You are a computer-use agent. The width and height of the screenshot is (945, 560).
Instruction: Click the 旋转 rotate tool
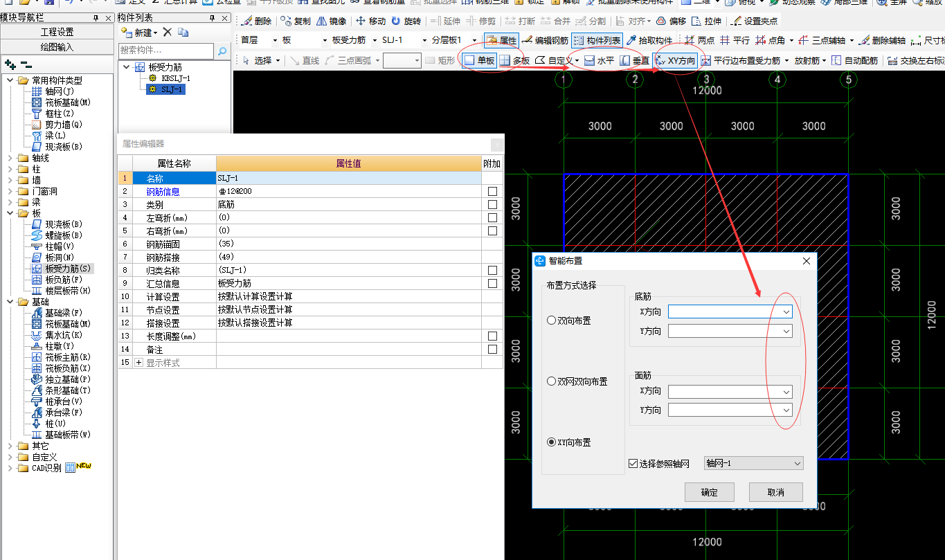(x=406, y=21)
